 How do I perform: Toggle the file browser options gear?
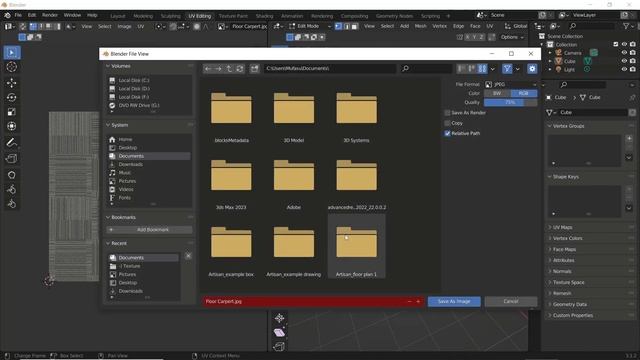[x=532, y=69]
